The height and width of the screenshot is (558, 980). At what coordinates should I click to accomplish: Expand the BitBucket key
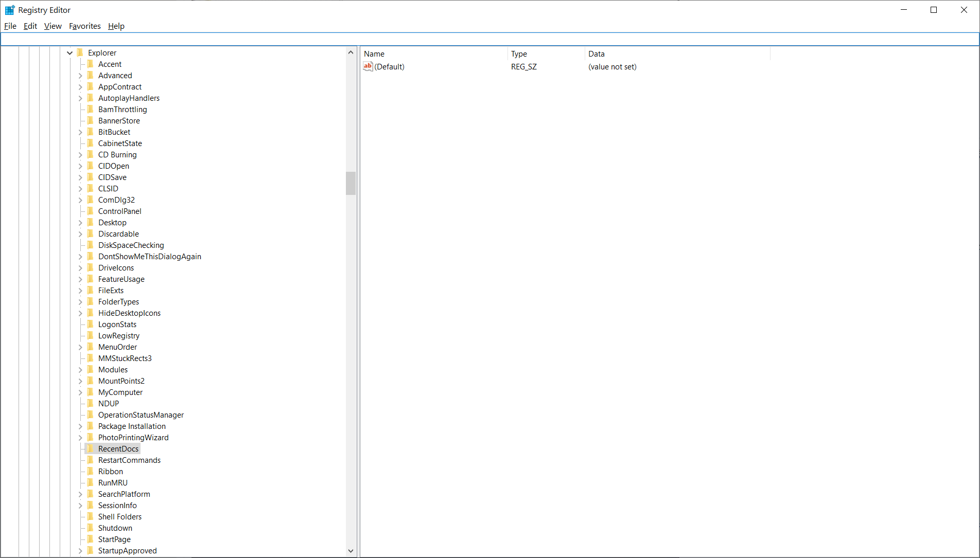click(80, 132)
